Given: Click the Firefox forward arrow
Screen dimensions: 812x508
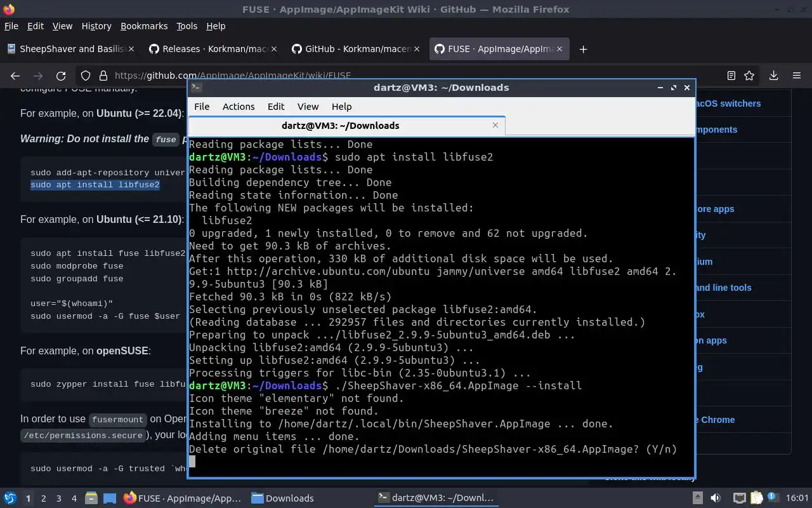Looking at the screenshot, I should tap(38, 76).
